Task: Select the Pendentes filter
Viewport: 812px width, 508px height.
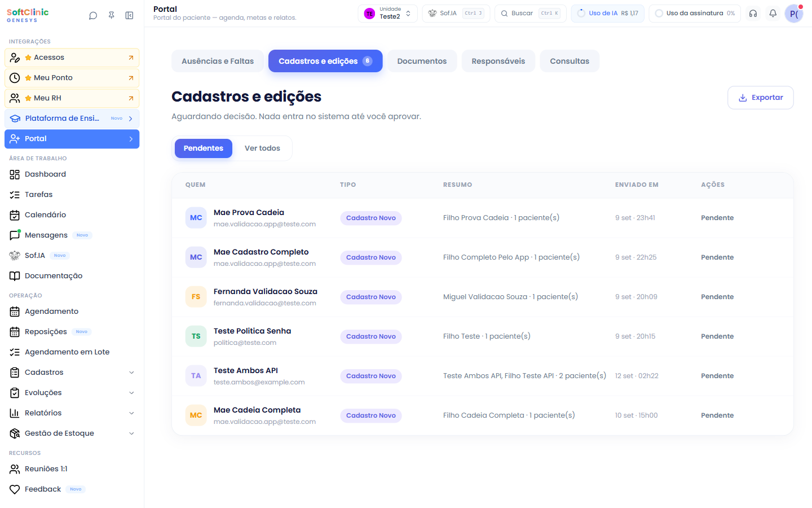Action: click(x=204, y=148)
